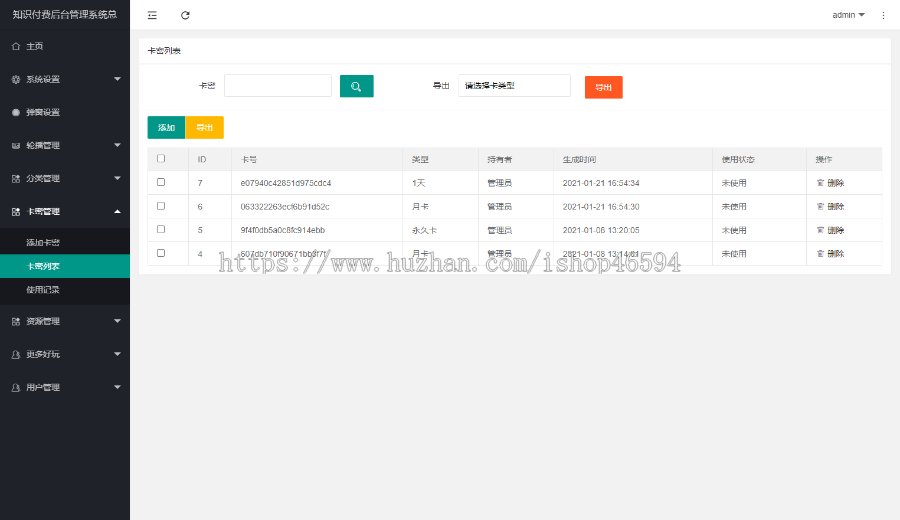Open the admin user dropdown
The width and height of the screenshot is (900, 520).
pos(848,15)
